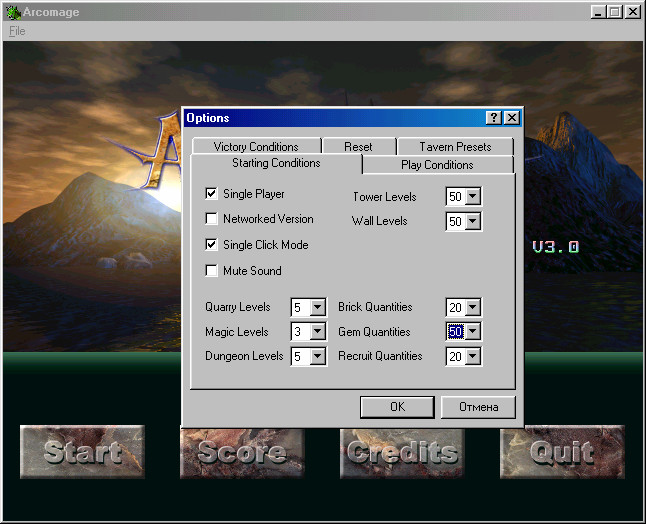The width and height of the screenshot is (646, 524).
Task: Switch to the Victory Conditions tab
Action: click(256, 146)
